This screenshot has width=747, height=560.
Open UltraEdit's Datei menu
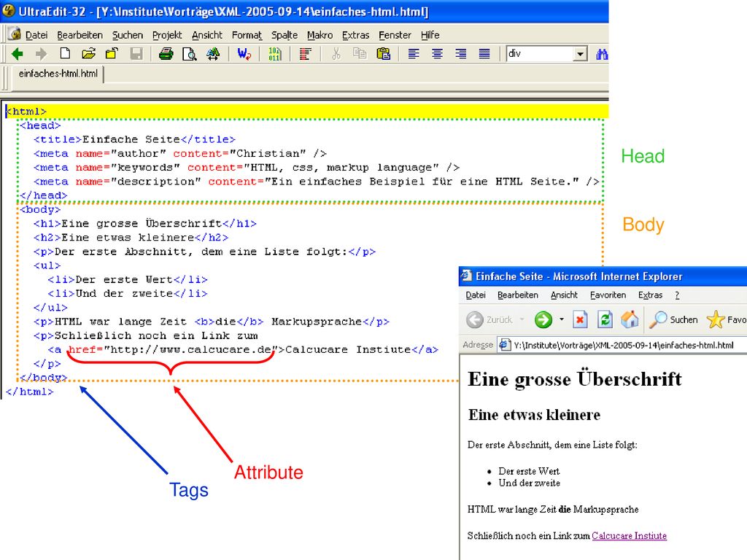36,35
